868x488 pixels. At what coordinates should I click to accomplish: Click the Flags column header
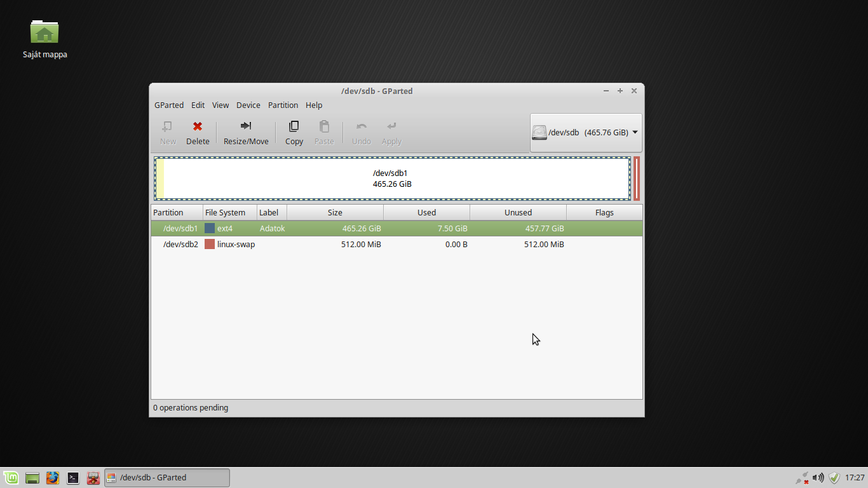click(x=604, y=212)
